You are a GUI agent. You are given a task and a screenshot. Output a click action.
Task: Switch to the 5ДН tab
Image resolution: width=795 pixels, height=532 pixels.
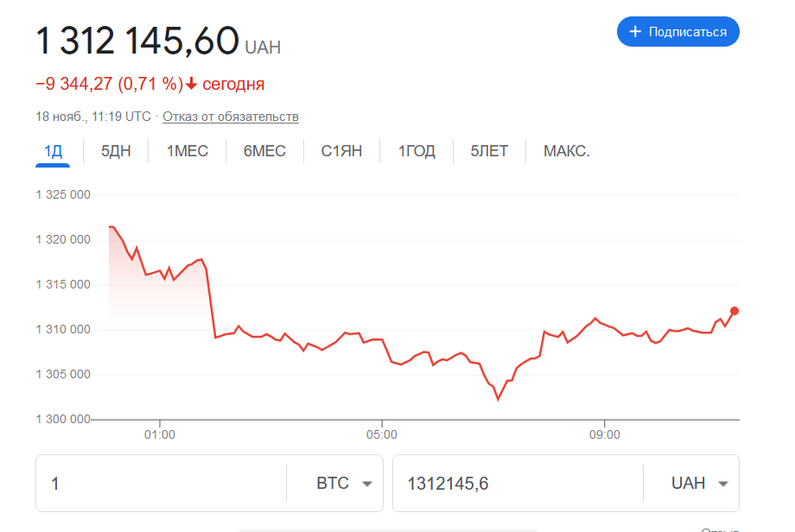tap(116, 151)
